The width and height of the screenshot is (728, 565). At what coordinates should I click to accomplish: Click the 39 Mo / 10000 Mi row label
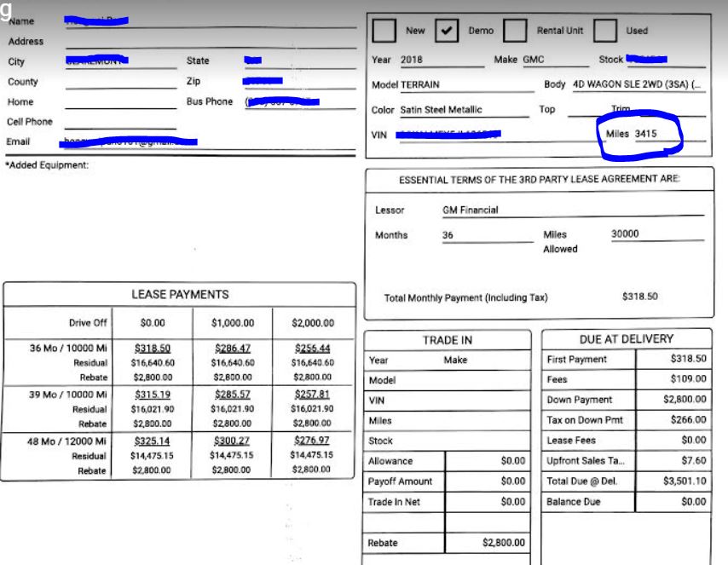68,395
